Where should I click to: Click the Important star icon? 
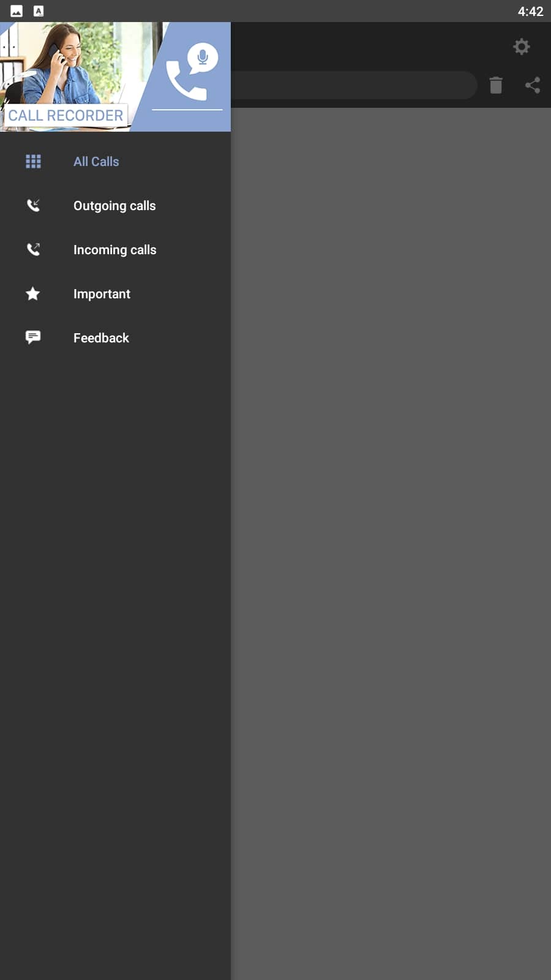33,294
